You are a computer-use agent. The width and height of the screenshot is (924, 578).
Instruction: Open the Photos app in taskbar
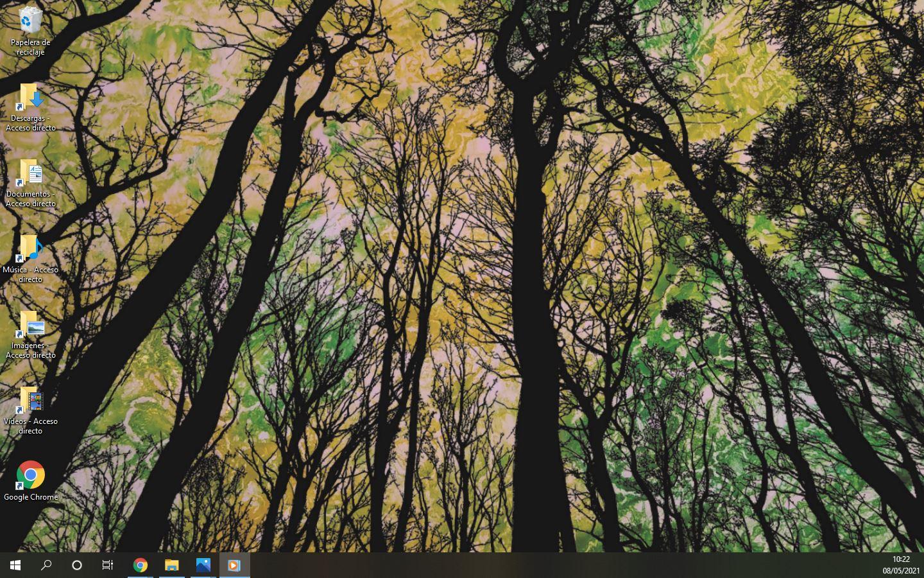click(x=203, y=565)
